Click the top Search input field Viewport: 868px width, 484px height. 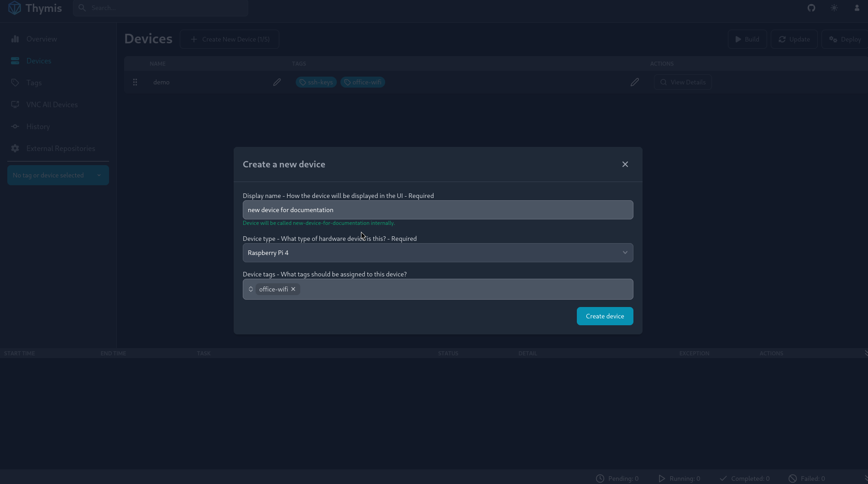tap(161, 8)
